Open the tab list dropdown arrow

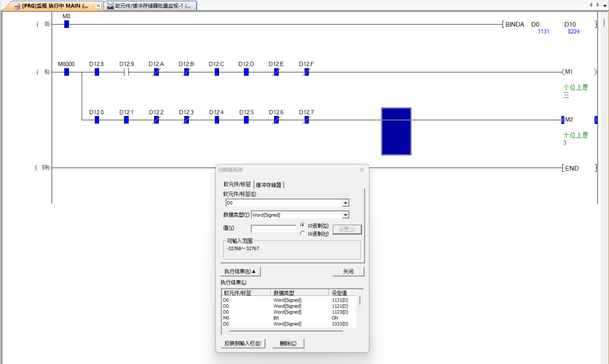pyautogui.click(x=605, y=5)
